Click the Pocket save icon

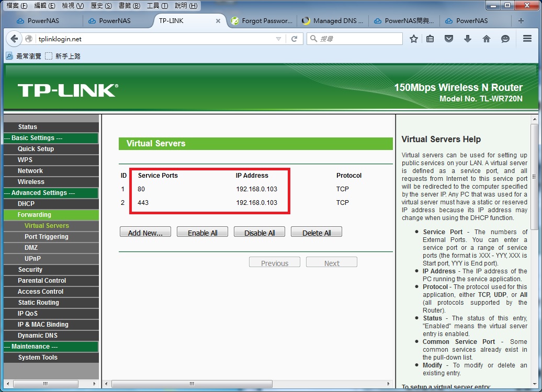449,39
